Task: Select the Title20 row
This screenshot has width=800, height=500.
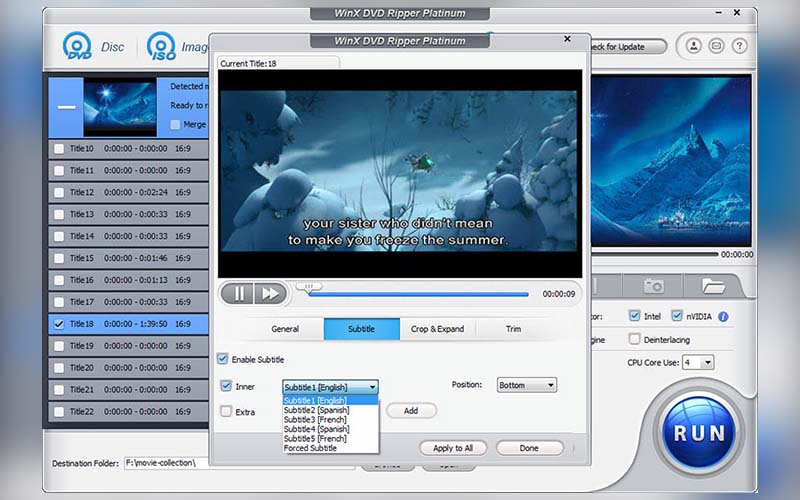Action: pyautogui.click(x=129, y=368)
